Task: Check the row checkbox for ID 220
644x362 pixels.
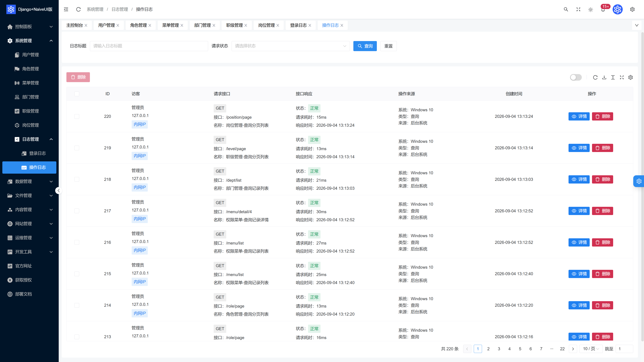Action: [x=77, y=116]
